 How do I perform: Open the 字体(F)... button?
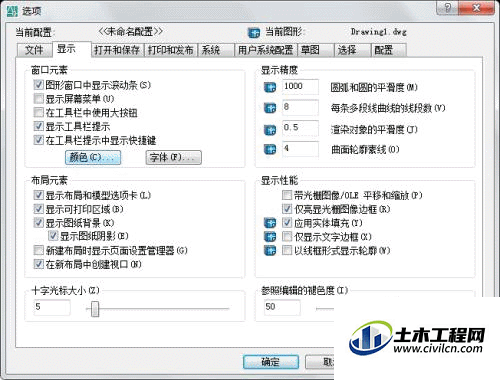point(174,157)
